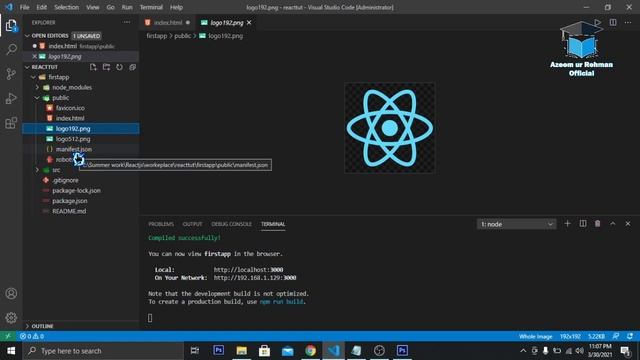Open the Manage gear icon
Image resolution: width=640 pixels, height=360 pixels.
click(11, 318)
